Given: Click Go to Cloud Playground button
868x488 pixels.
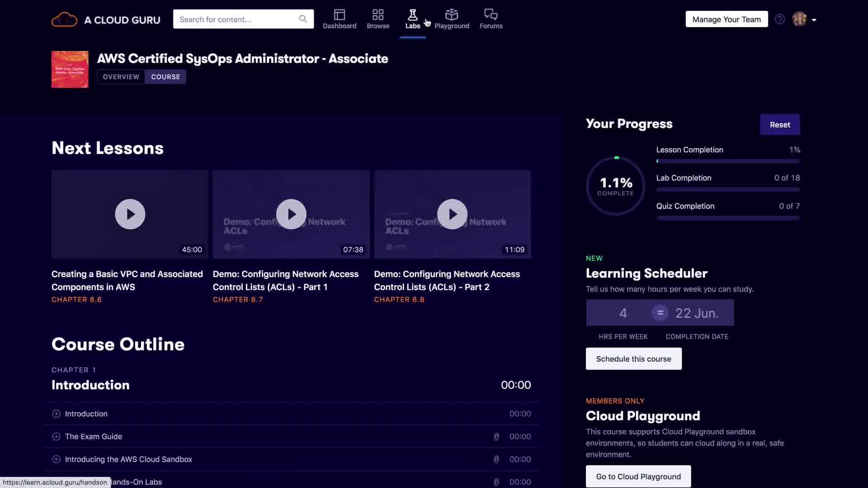Looking at the screenshot, I should pyautogui.click(x=638, y=476).
